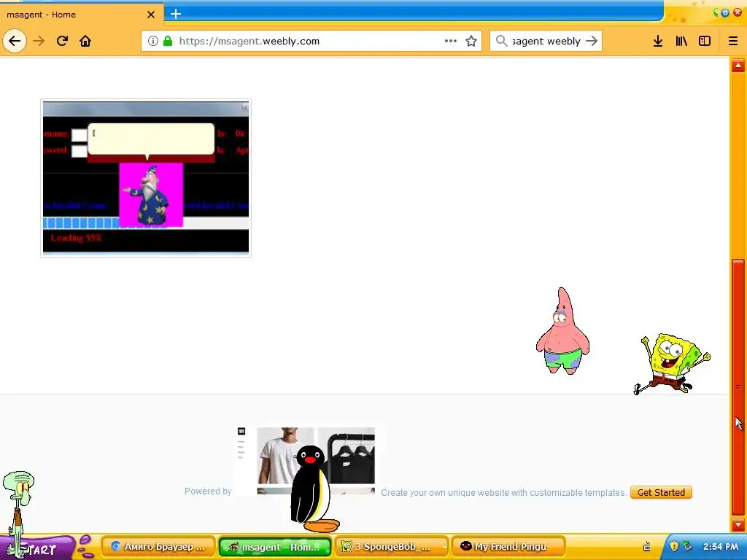Click the Create your own unique website text
The width and height of the screenshot is (747, 560).
[503, 492]
